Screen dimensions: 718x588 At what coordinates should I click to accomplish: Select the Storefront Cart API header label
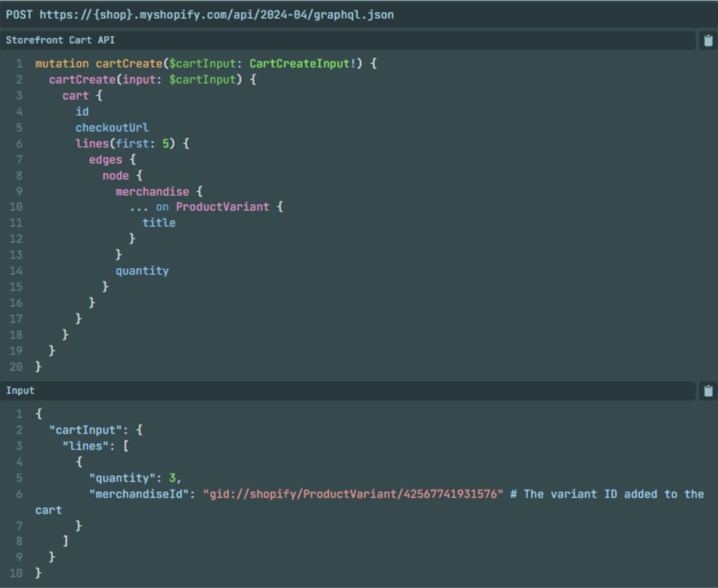coord(60,40)
